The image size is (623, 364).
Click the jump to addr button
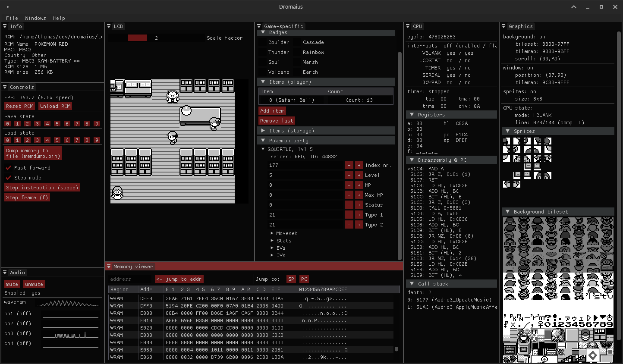179,279
